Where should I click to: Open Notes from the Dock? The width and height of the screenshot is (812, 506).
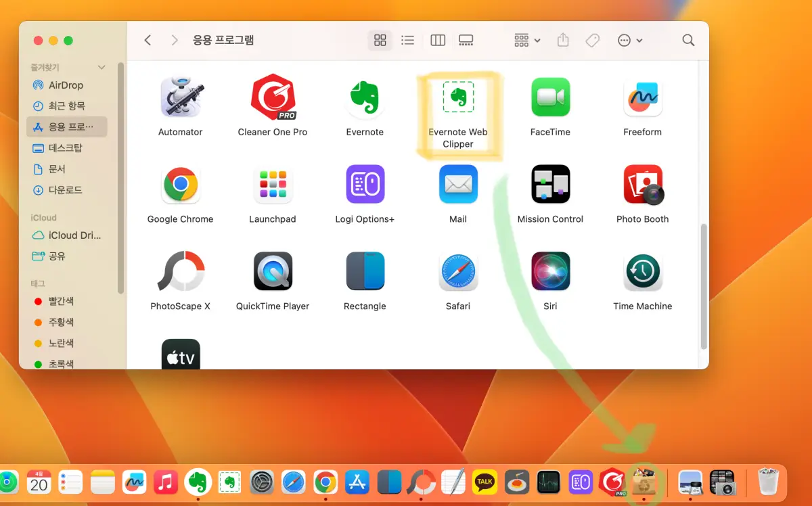(x=103, y=482)
